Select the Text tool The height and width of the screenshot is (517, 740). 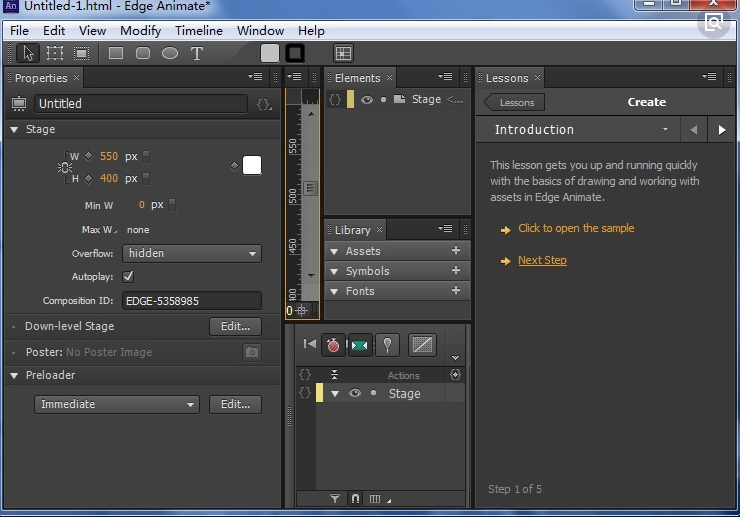pyautogui.click(x=197, y=53)
